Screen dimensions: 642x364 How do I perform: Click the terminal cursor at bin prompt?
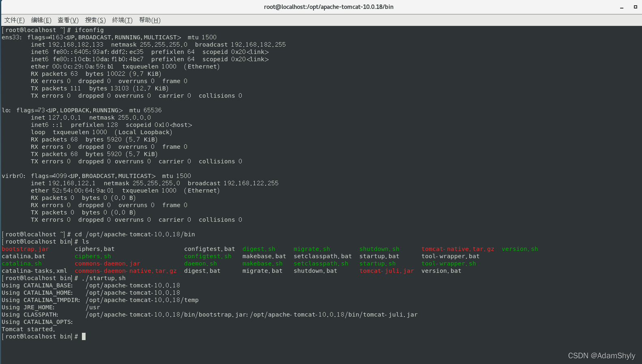[84, 336]
